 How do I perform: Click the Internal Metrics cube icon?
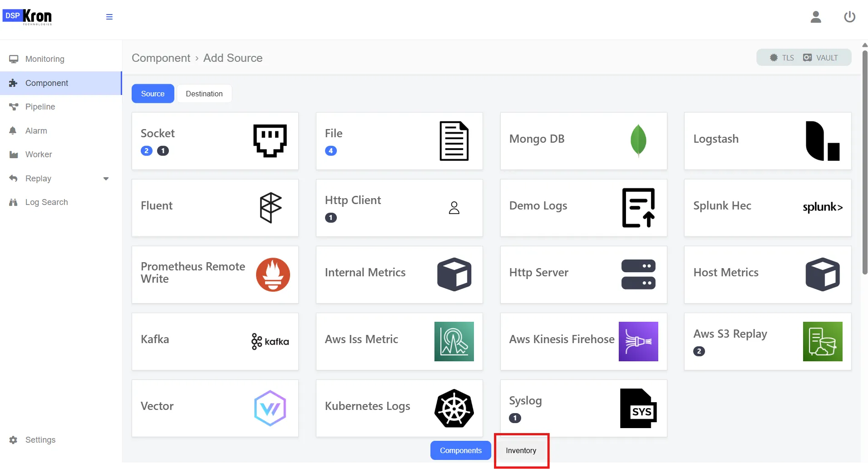point(454,274)
